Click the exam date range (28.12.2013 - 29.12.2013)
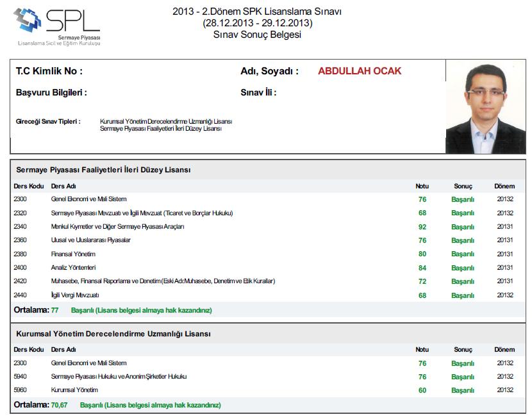The width and height of the screenshot is (532, 419). 258,23
